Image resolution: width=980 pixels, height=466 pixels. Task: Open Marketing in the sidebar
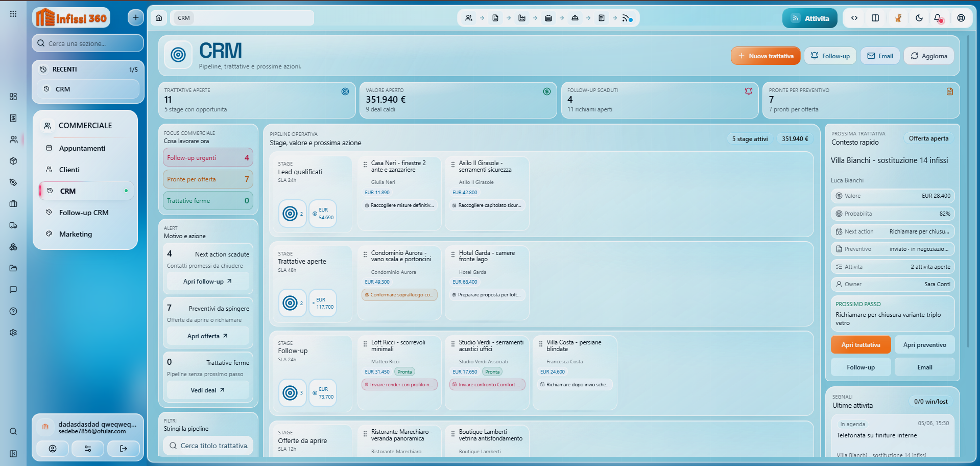[76, 234]
